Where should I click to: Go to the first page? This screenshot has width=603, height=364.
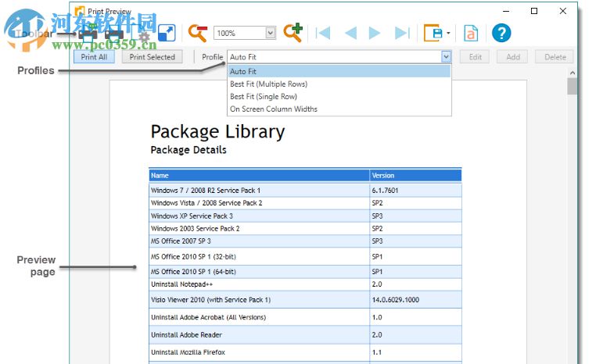point(323,33)
